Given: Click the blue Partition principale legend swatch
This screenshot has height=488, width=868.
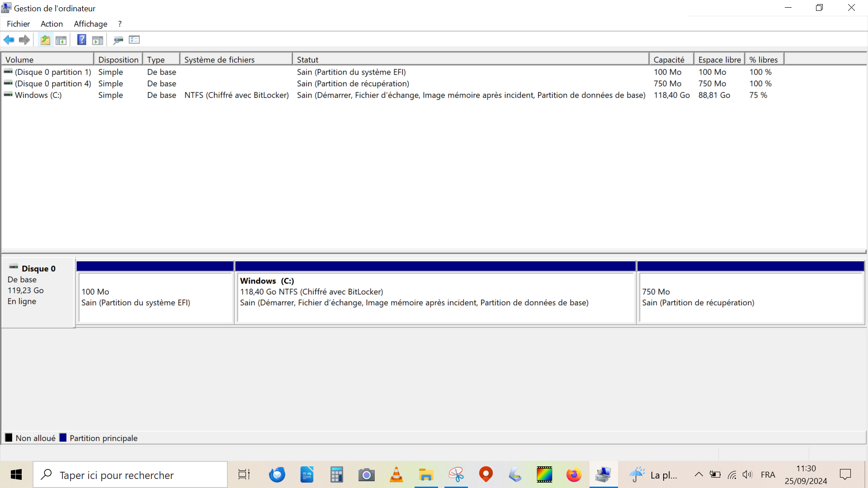Looking at the screenshot, I should [63, 437].
